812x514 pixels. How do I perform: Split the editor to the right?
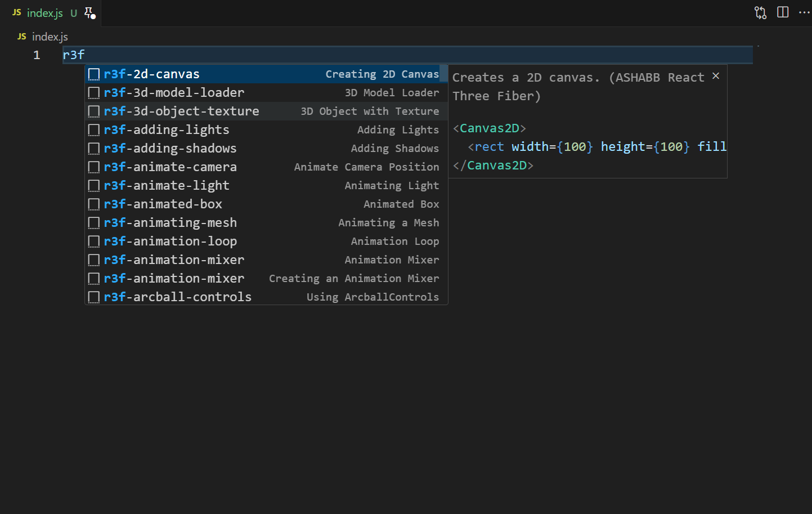tap(783, 12)
